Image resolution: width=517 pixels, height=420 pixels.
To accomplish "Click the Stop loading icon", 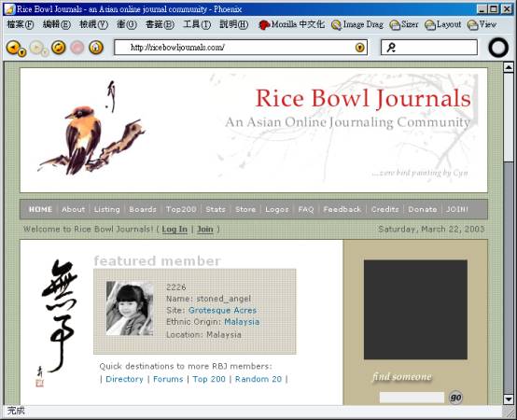I will 77,48.
